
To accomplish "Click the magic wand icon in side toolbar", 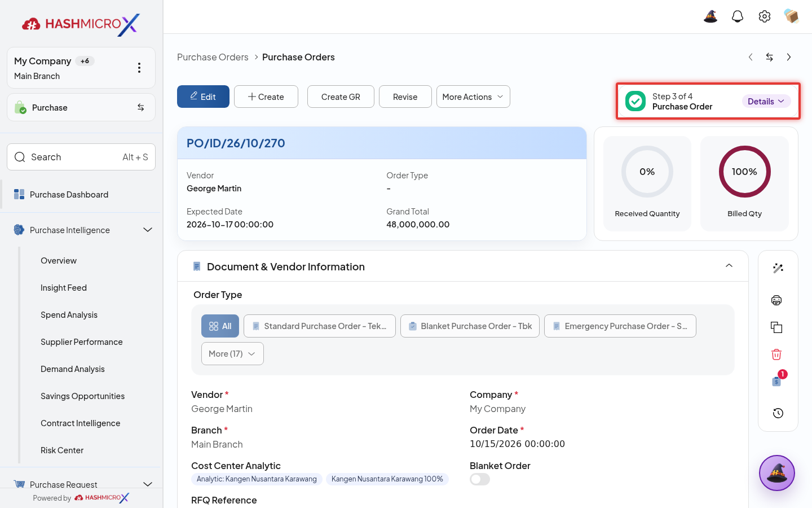I will [778, 268].
